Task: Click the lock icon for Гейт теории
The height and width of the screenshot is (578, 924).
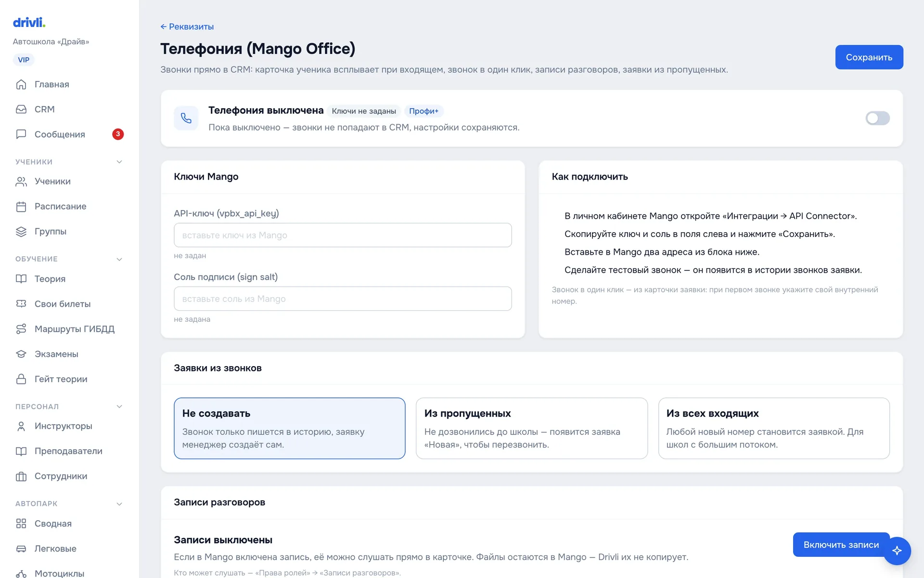Action: [x=21, y=379]
